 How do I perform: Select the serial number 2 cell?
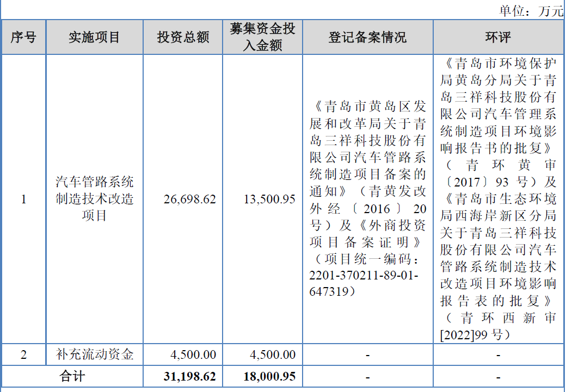coord(23,354)
